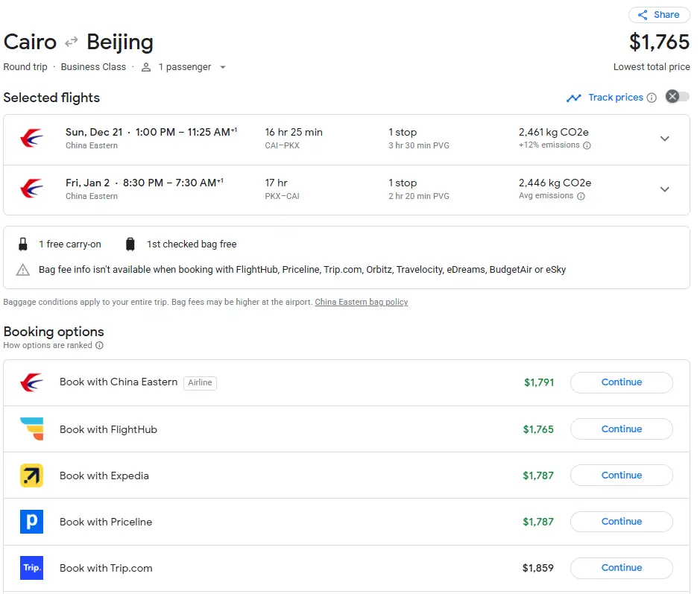Click info icon next to How options are ranked
Viewport: 700px width, 594px height.
pos(99,346)
